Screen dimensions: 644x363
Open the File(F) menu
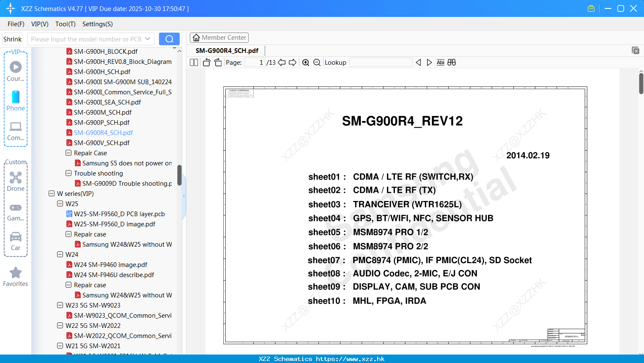(16, 24)
